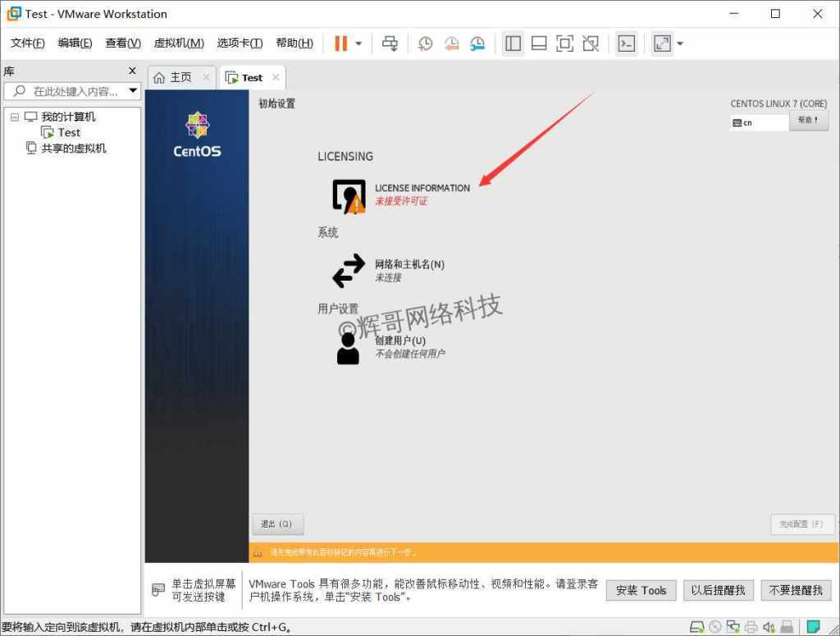The image size is (840, 636).
Task: Click the 未接受许可证 status text
Action: point(400,201)
